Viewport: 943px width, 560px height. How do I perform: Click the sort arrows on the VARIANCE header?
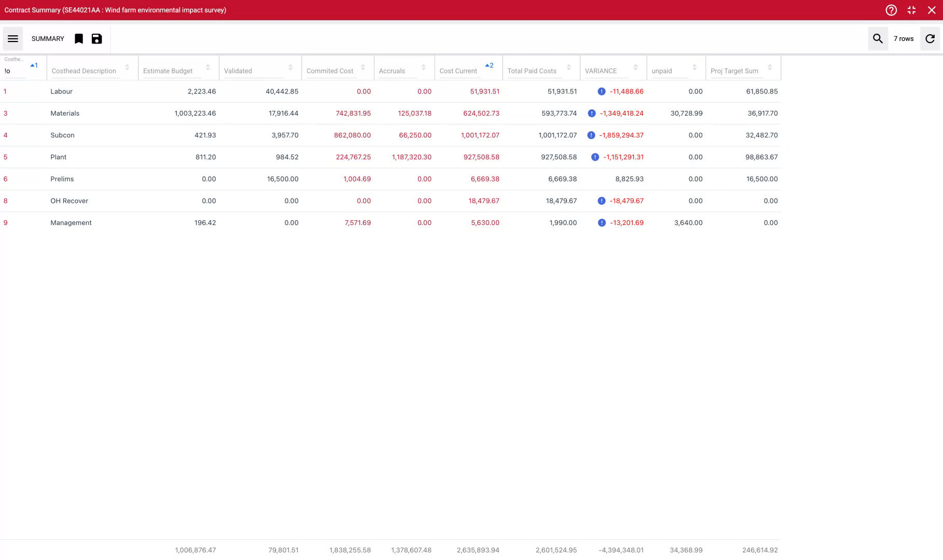tap(635, 67)
